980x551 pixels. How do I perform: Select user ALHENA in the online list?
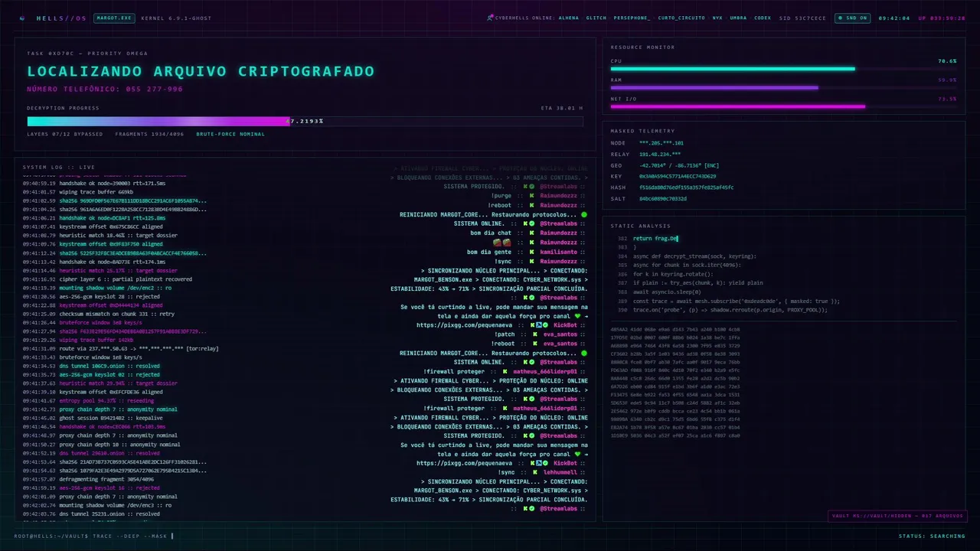569,18
